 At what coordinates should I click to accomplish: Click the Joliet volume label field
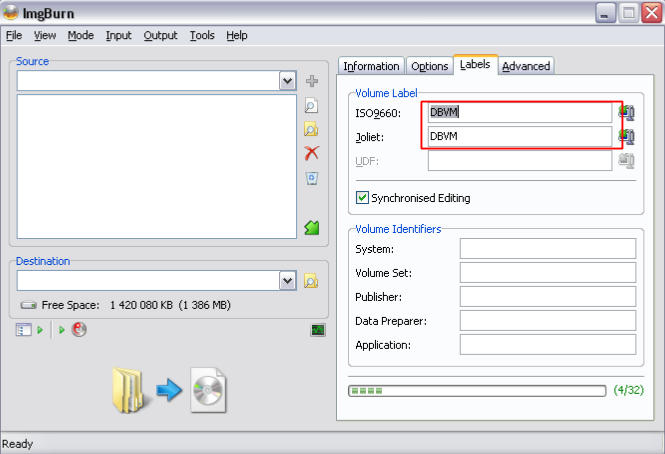(x=518, y=136)
